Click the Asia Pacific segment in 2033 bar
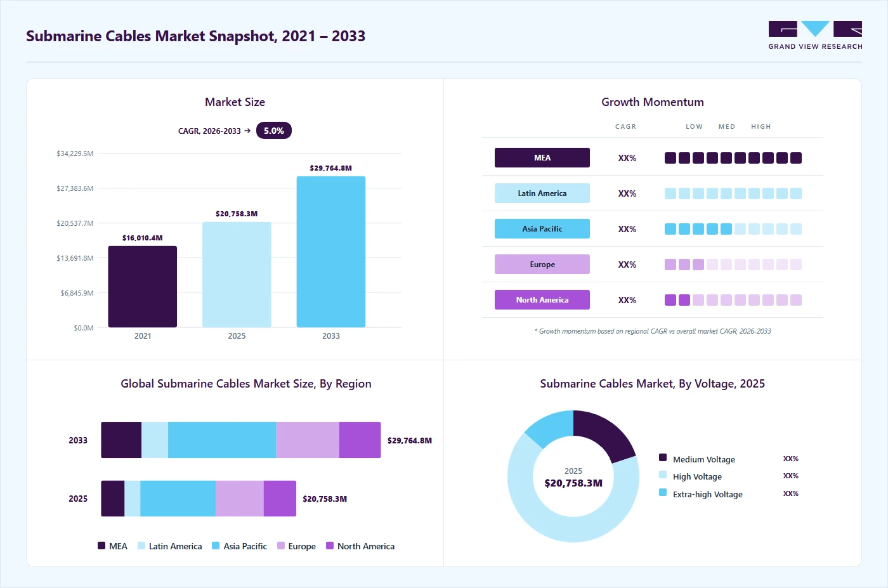 [x=222, y=440]
